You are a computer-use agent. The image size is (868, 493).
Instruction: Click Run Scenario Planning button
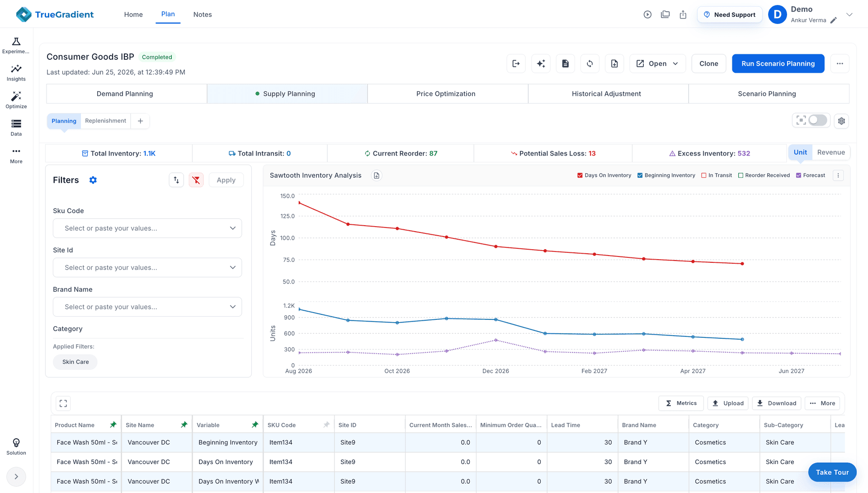click(778, 64)
